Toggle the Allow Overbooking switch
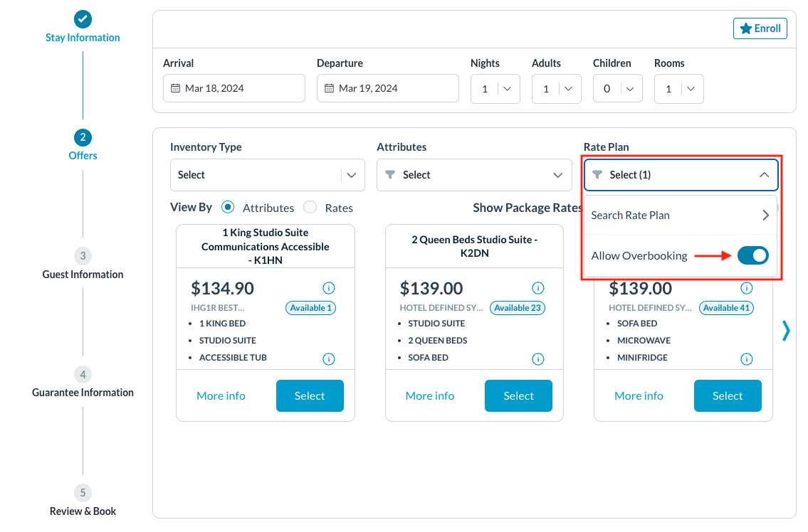 click(x=752, y=255)
